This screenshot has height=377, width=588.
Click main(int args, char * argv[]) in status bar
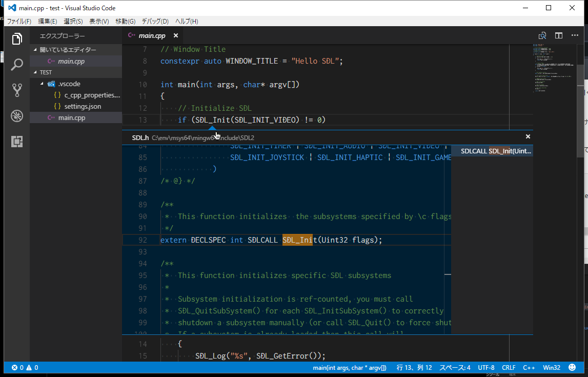[x=350, y=368]
